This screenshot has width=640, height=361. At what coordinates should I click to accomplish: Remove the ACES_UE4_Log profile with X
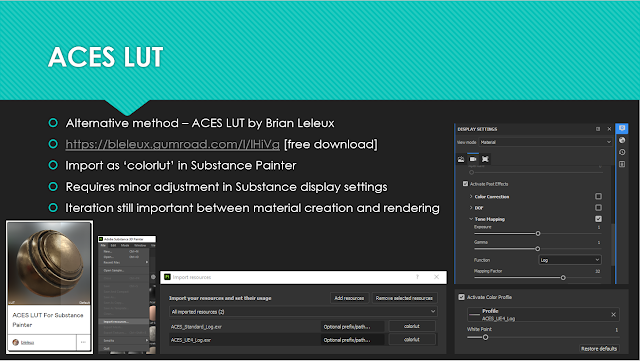(x=613, y=314)
